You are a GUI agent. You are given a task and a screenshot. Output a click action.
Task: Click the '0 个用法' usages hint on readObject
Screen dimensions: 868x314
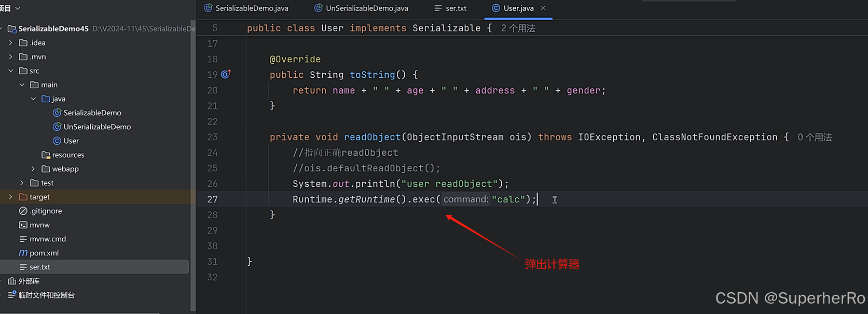[815, 137]
